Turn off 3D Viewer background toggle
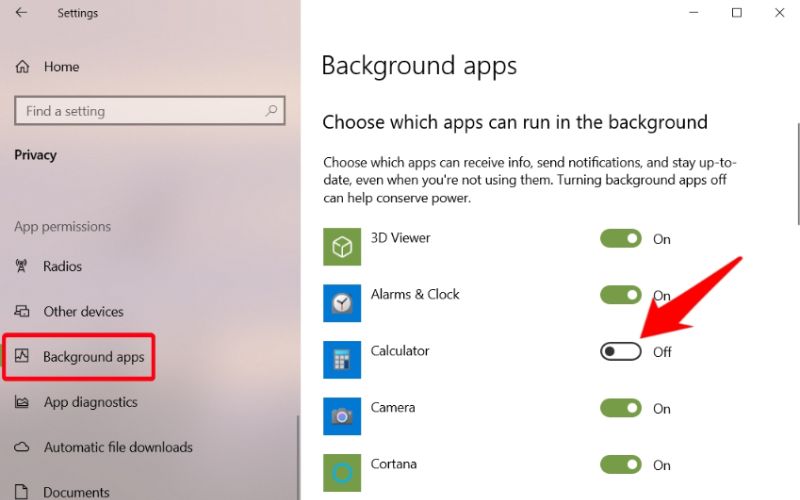Viewport: 800px width, 500px height. [x=620, y=238]
